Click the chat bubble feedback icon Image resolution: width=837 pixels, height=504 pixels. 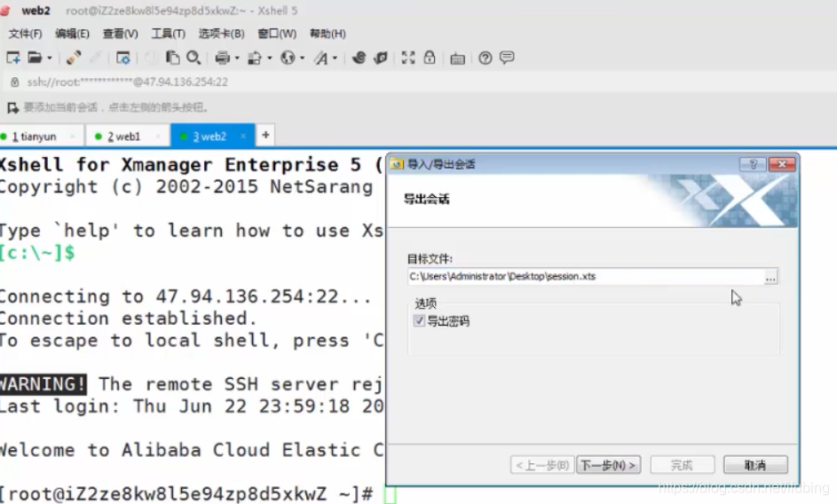pyautogui.click(x=507, y=57)
